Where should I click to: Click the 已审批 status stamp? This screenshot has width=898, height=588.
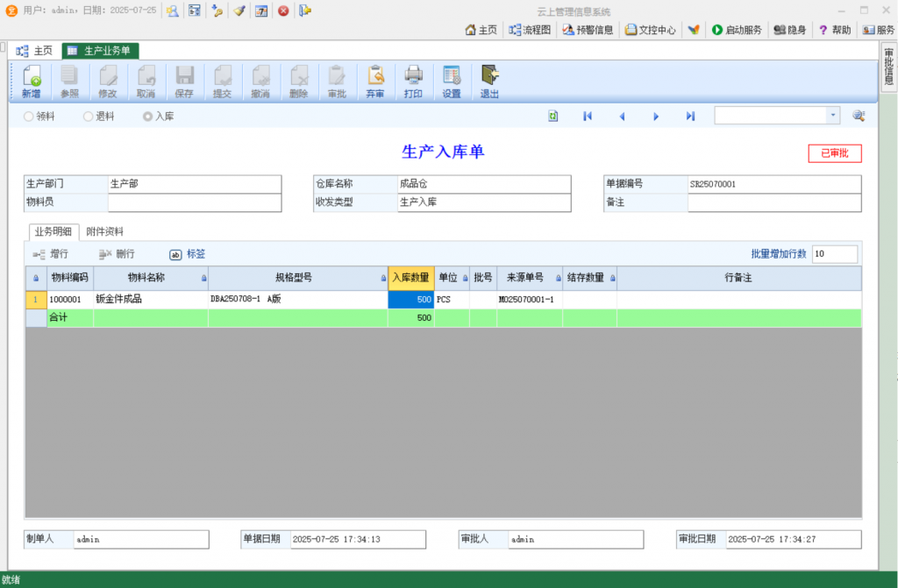[835, 153]
